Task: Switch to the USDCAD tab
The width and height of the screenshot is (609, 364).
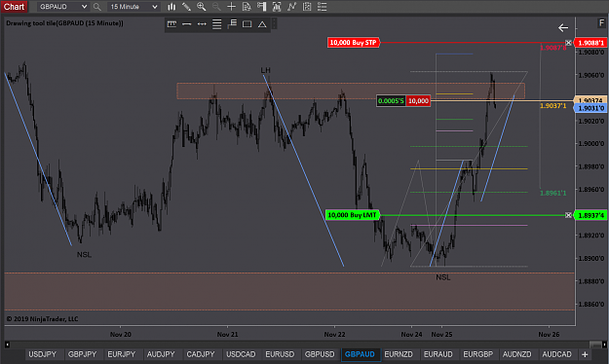Action: (x=241, y=354)
